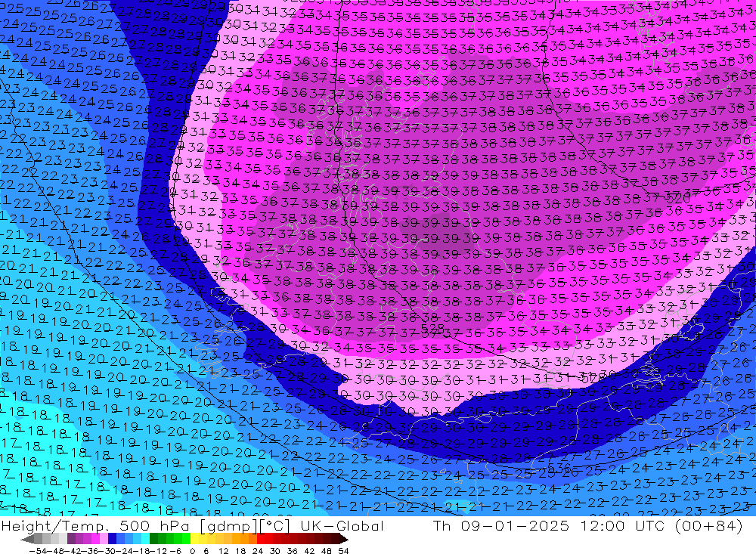The width and height of the screenshot is (756, 554).
Task: Click the '(00+84)' forecast offset text
Action: pos(709,525)
